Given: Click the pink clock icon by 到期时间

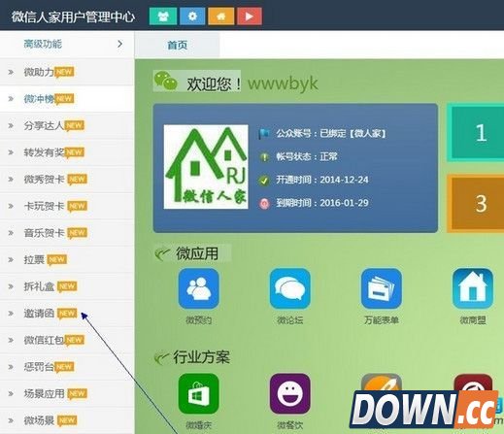Looking at the screenshot, I should click(x=264, y=204).
